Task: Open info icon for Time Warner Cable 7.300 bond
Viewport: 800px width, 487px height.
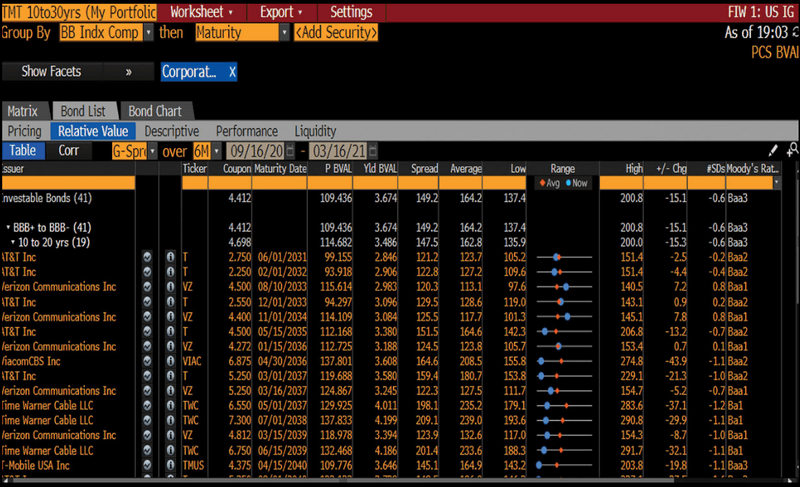Action: point(170,421)
